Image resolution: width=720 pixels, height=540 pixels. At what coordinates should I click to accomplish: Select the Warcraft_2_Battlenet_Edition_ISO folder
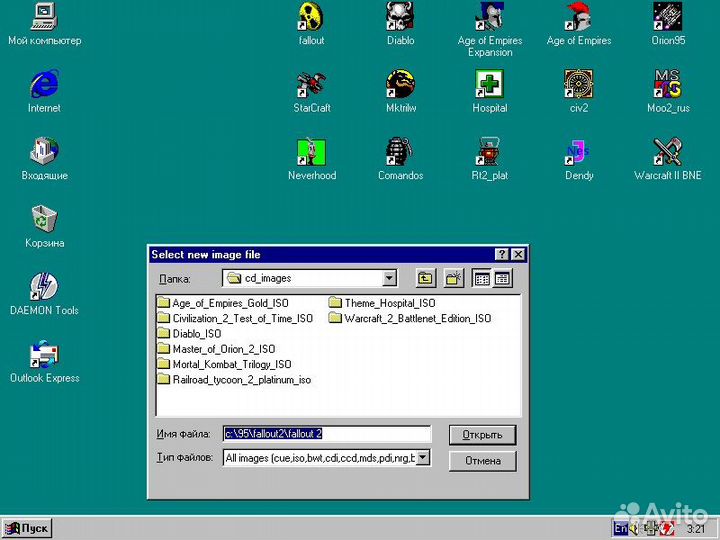(x=410, y=318)
